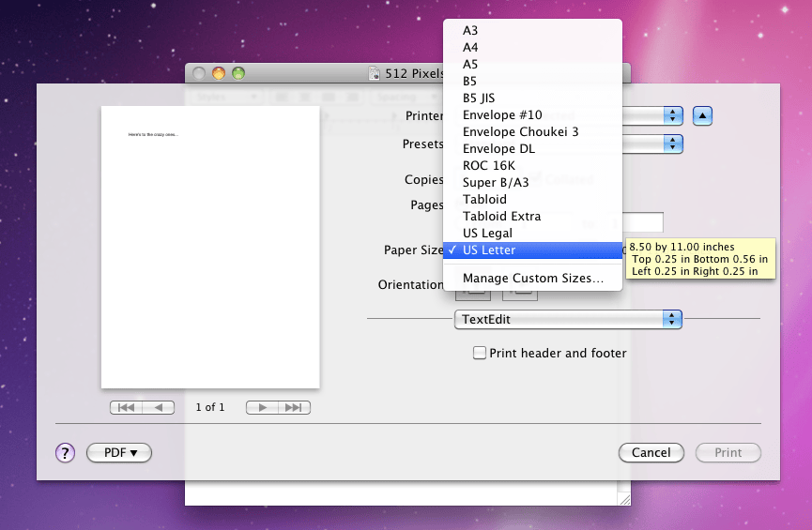Screen dimensions: 812x530
Task: Open the TextEdit options popup
Action: (568, 319)
